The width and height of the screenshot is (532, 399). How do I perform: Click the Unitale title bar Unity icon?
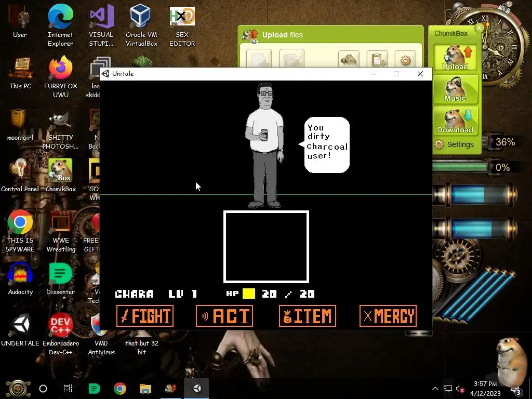coord(105,74)
